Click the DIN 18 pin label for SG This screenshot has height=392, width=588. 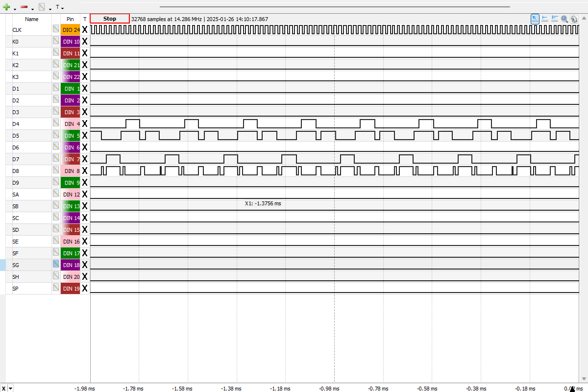click(71, 265)
